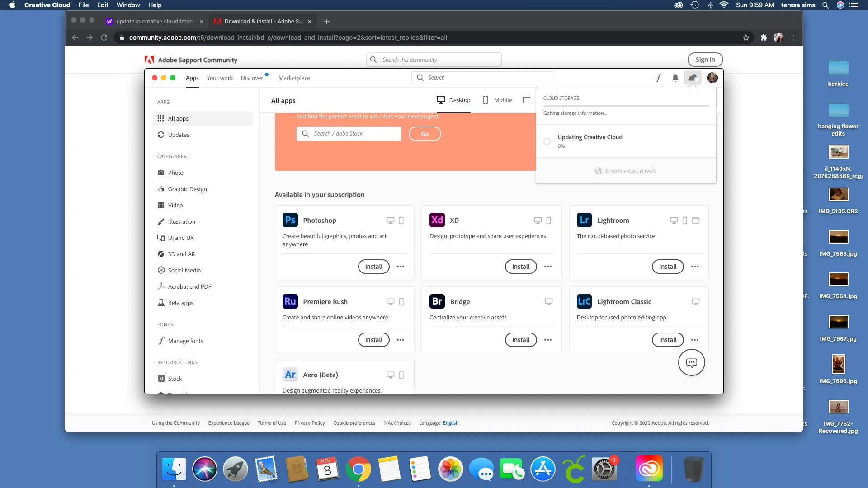The width and height of the screenshot is (868, 488).
Task: Open more options for Lightroom
Action: (695, 267)
